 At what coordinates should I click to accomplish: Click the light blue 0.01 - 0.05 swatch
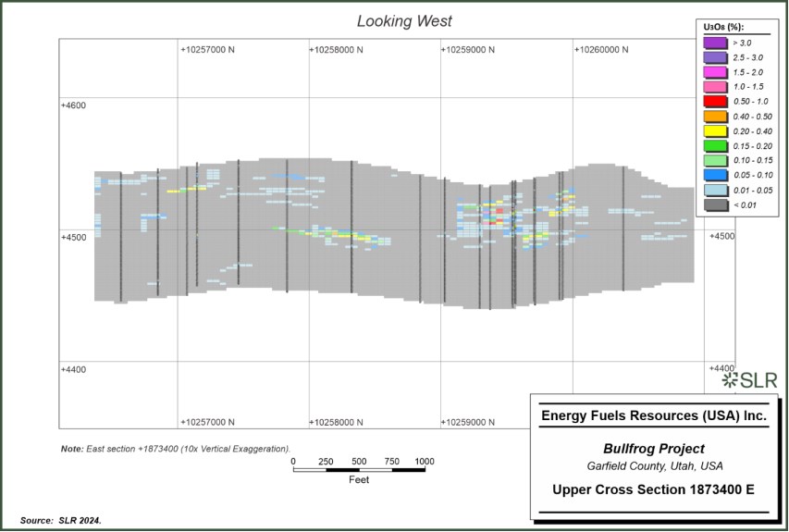[x=714, y=190]
